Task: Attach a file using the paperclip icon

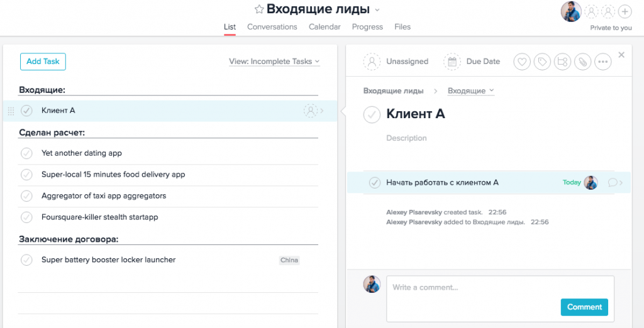Action: click(x=582, y=62)
